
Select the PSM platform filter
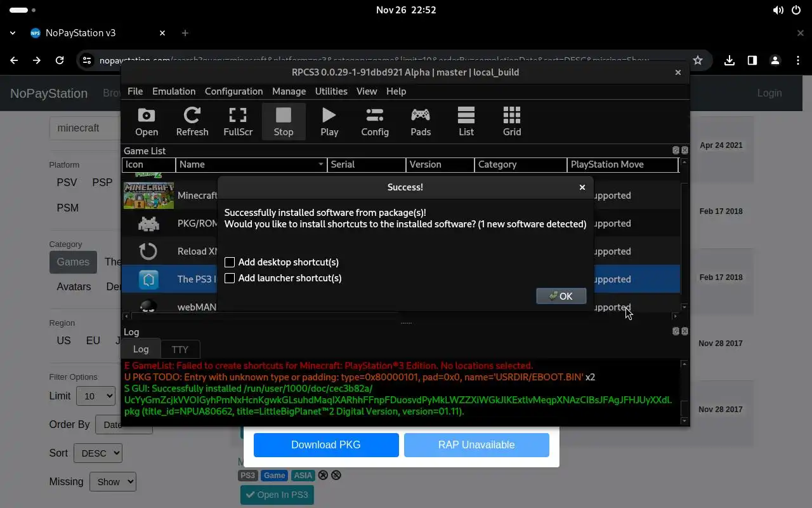point(68,208)
